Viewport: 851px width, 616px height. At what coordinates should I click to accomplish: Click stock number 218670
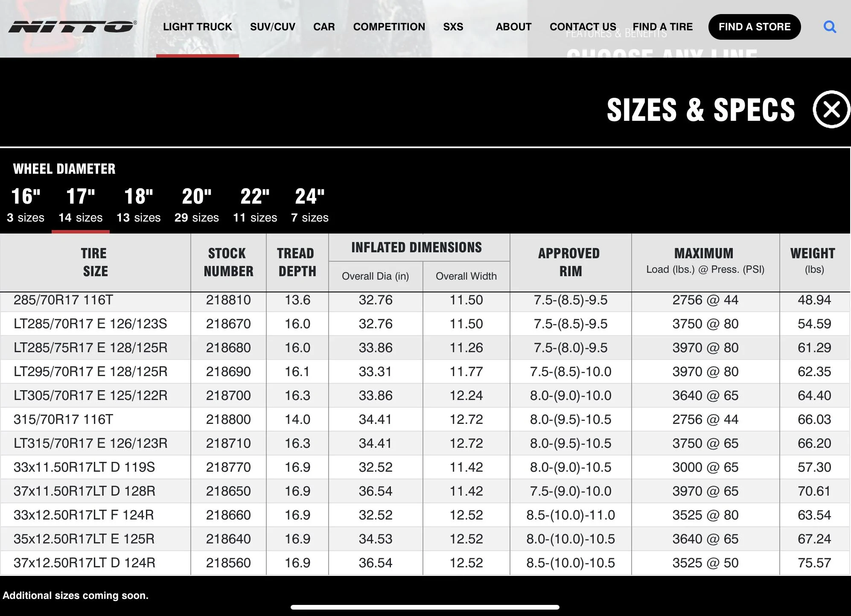(x=228, y=324)
